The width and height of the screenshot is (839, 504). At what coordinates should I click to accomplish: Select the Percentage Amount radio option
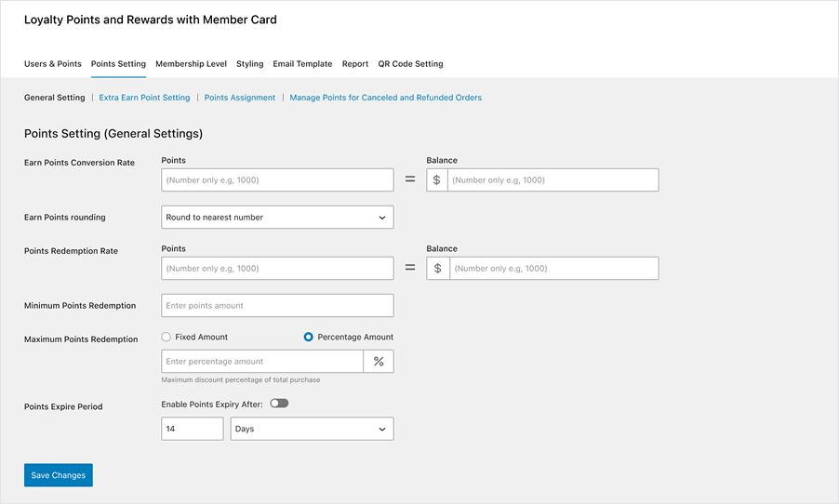(x=309, y=337)
